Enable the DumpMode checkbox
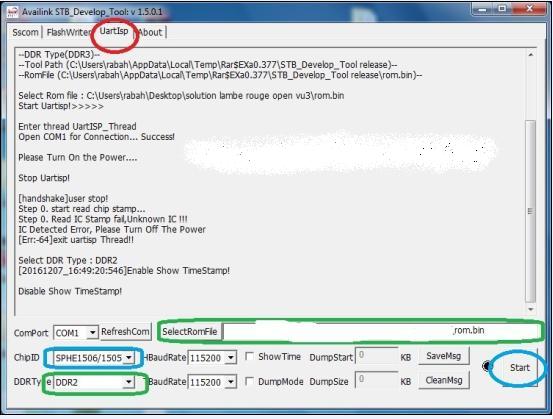 pyautogui.click(x=249, y=381)
